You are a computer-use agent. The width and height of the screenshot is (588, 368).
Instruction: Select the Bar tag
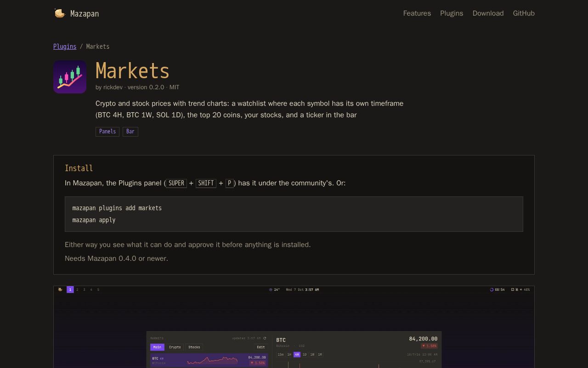click(x=130, y=132)
